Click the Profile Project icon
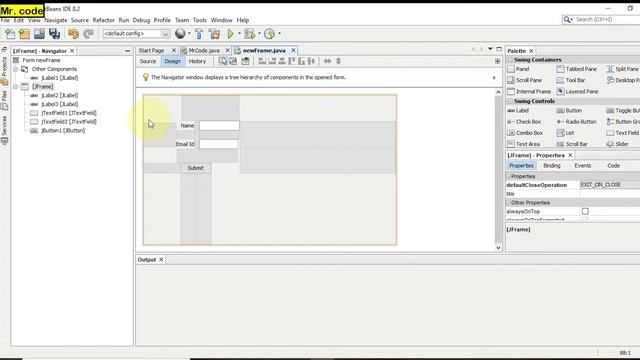Viewport: 640px width, 360px height. (269, 34)
